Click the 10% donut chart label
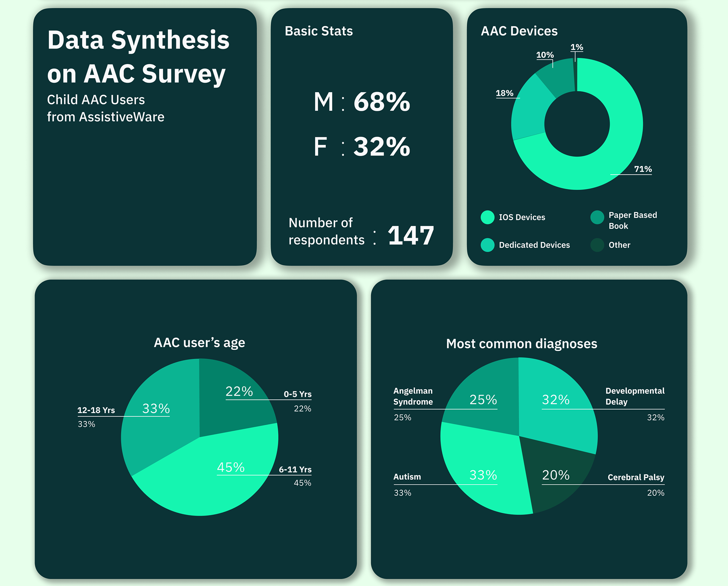The image size is (728, 586). (x=545, y=55)
